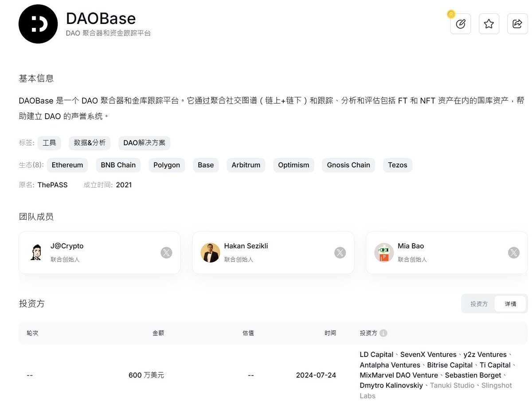Open the Antalpha Ventures investor link
Image resolution: width=532 pixels, height=403 pixels.
pos(390,365)
